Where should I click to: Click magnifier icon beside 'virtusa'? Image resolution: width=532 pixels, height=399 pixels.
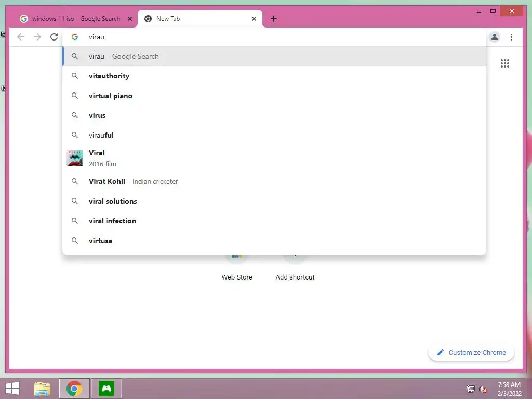coord(75,241)
